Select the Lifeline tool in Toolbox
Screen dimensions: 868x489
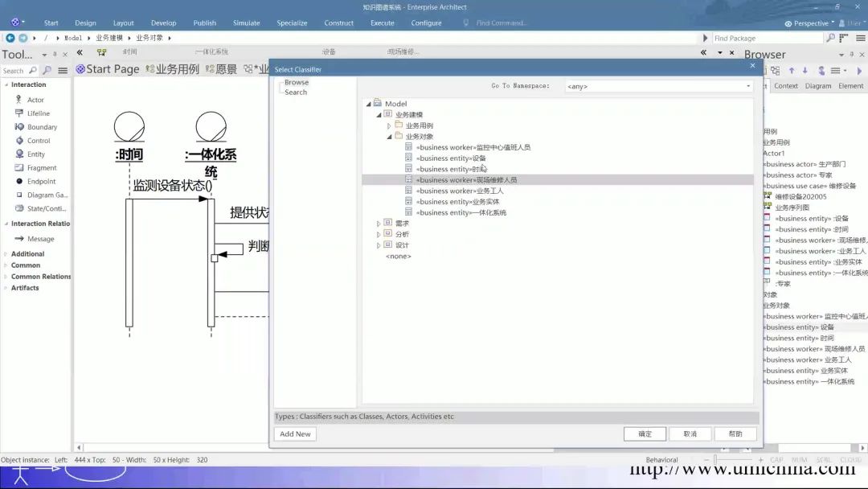(x=39, y=113)
